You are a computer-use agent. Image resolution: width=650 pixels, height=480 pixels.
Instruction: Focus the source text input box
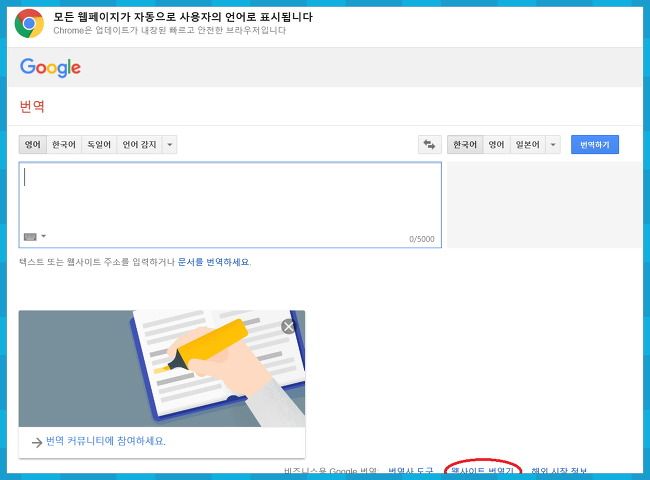[x=230, y=205]
